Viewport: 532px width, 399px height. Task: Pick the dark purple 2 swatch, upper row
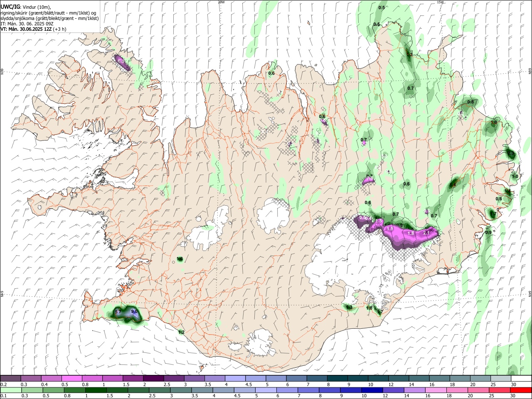pos(153,378)
